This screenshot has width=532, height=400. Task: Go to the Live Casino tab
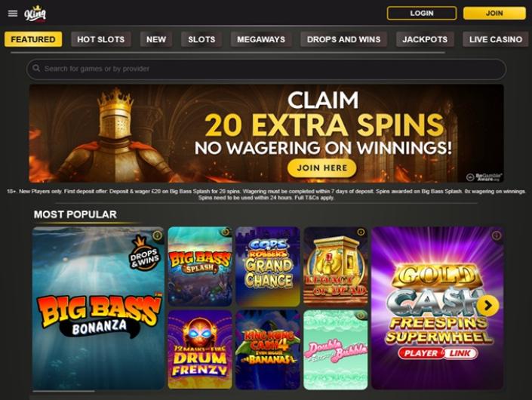coord(495,39)
